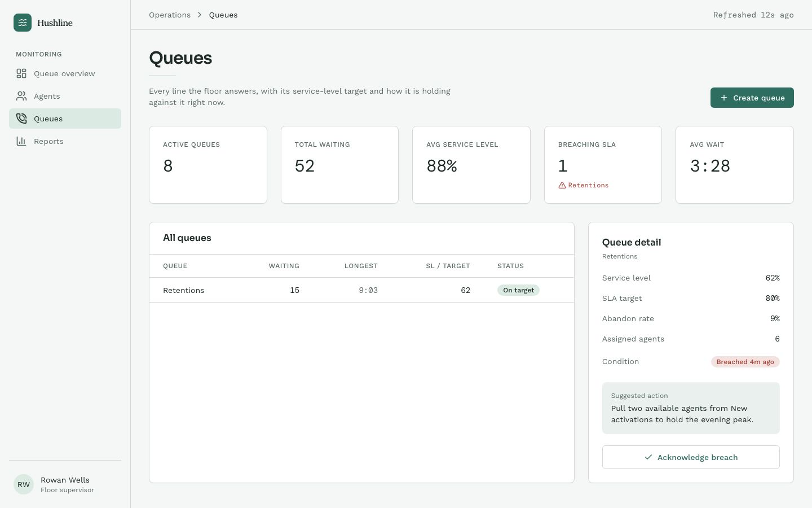The height and width of the screenshot is (508, 812).
Task: Select the Total Waiting card
Action: coord(339,165)
